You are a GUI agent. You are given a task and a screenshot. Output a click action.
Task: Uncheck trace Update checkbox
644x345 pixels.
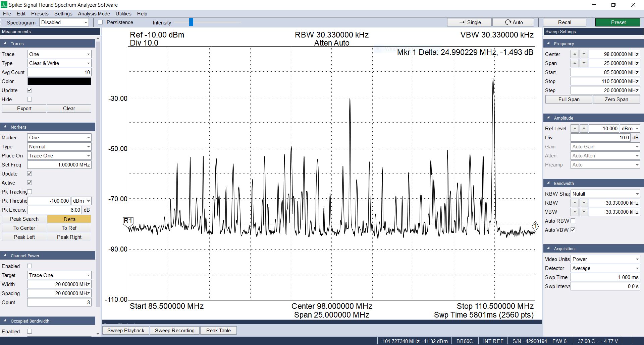pos(30,90)
